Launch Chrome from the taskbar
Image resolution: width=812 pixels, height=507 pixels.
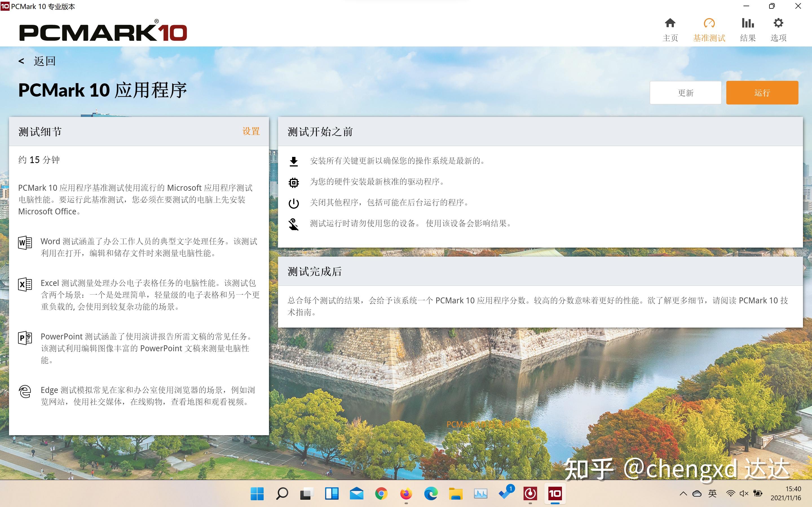click(381, 493)
